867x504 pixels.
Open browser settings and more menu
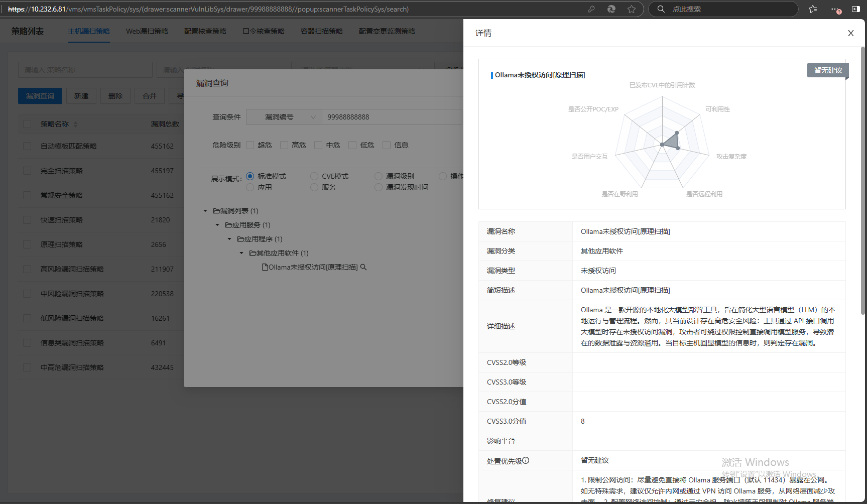click(835, 9)
